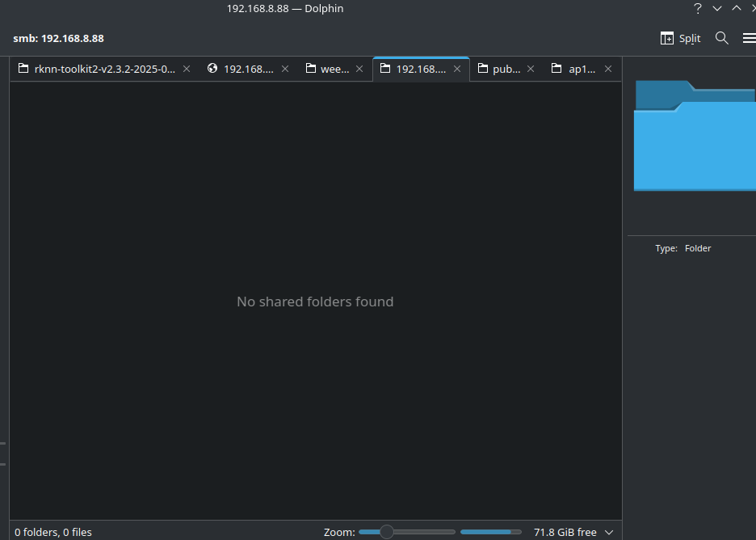Viewport: 756px width, 540px height.
Task: Click the large folder preview thumbnail
Action: tap(695, 136)
